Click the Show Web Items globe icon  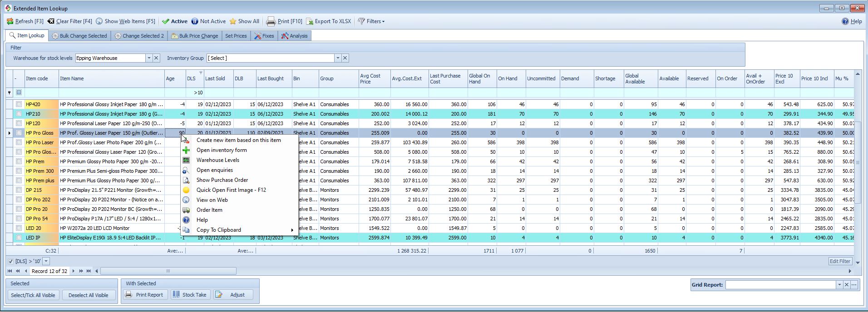point(99,21)
